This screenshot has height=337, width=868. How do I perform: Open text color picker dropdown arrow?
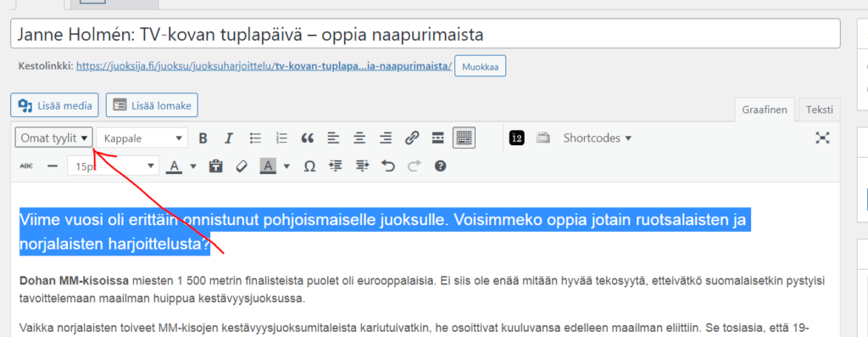click(193, 166)
